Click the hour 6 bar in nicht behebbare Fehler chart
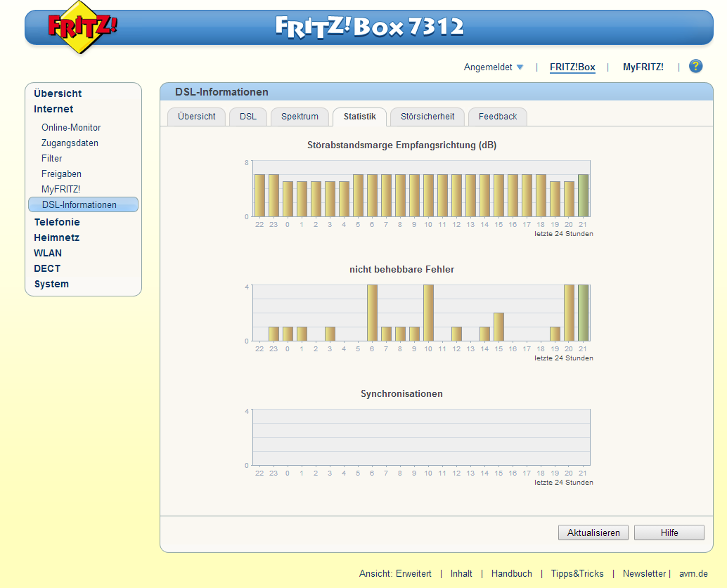This screenshot has height=588, width=727. [372, 313]
